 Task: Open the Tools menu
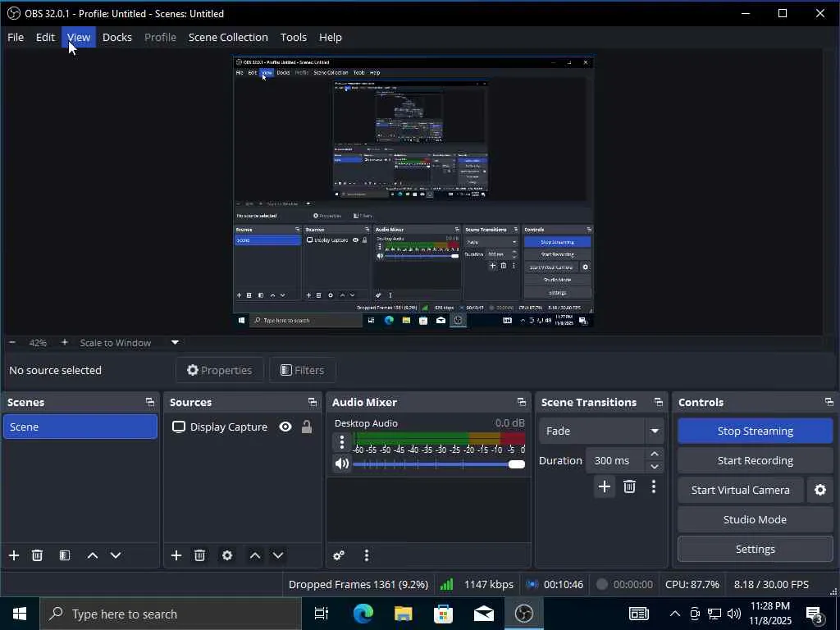[294, 38]
